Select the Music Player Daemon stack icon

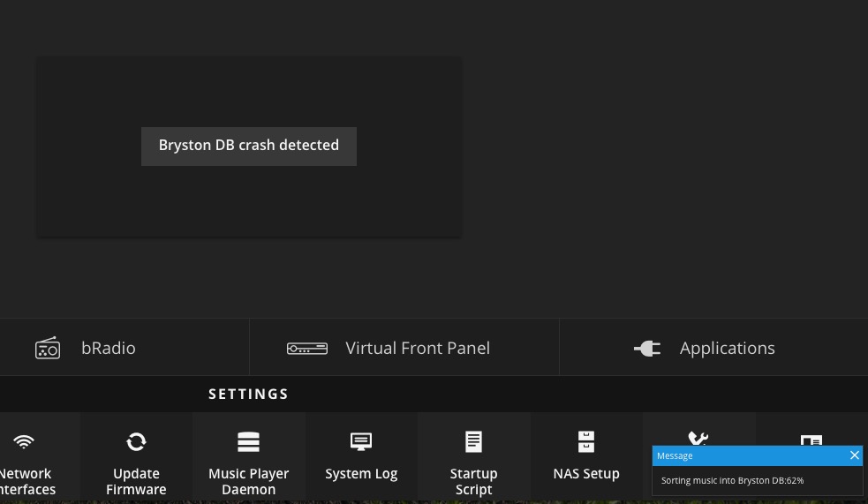248,441
